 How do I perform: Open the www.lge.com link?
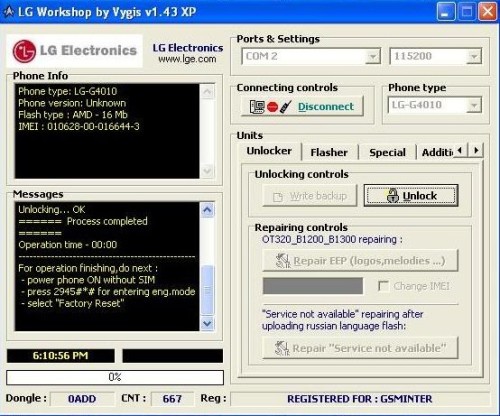[187, 59]
